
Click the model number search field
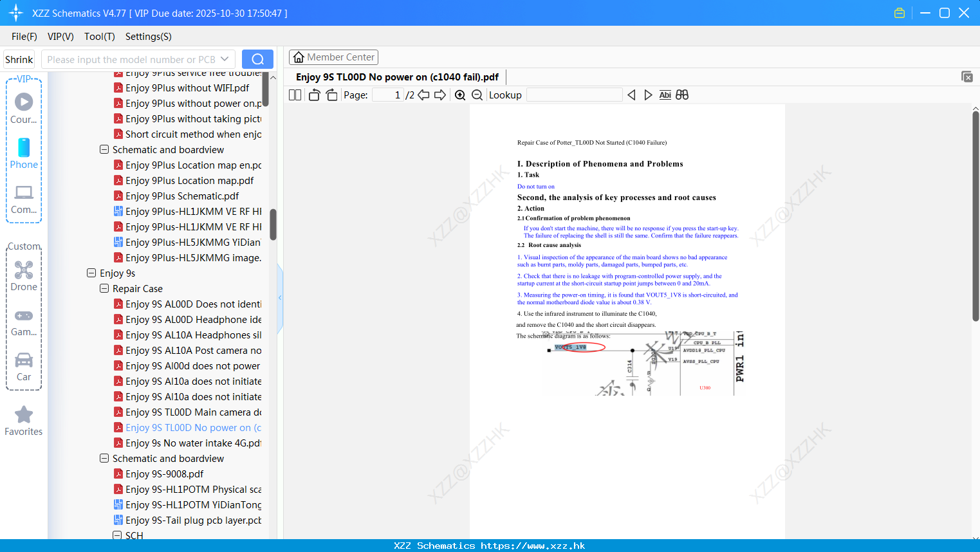tap(131, 59)
